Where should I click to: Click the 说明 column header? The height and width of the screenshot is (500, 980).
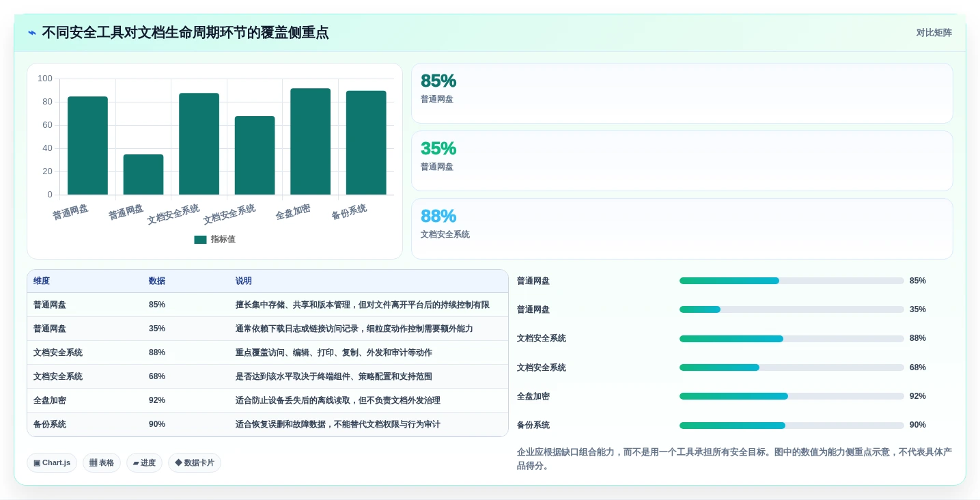pyautogui.click(x=244, y=281)
